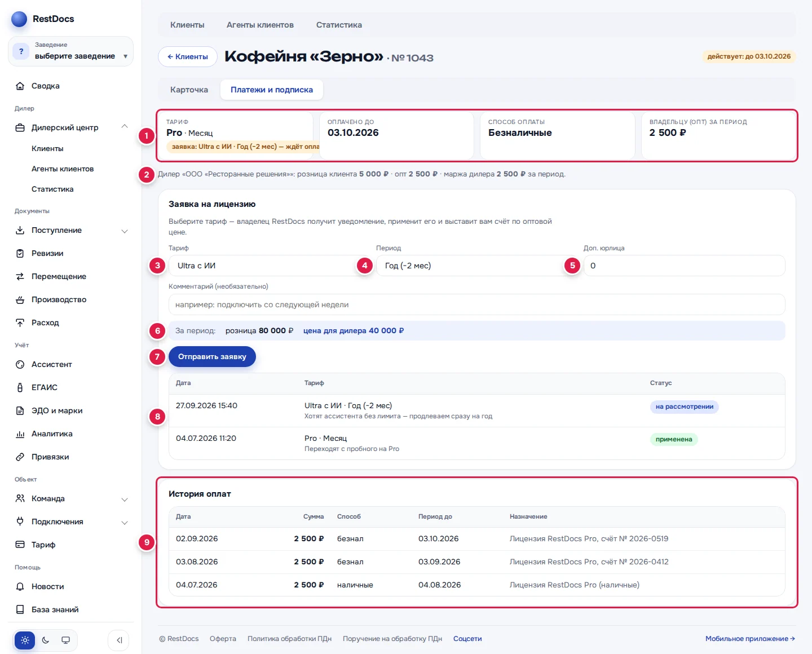
Task: Open Агенты клиентов in the sidebar
Action: pos(63,169)
